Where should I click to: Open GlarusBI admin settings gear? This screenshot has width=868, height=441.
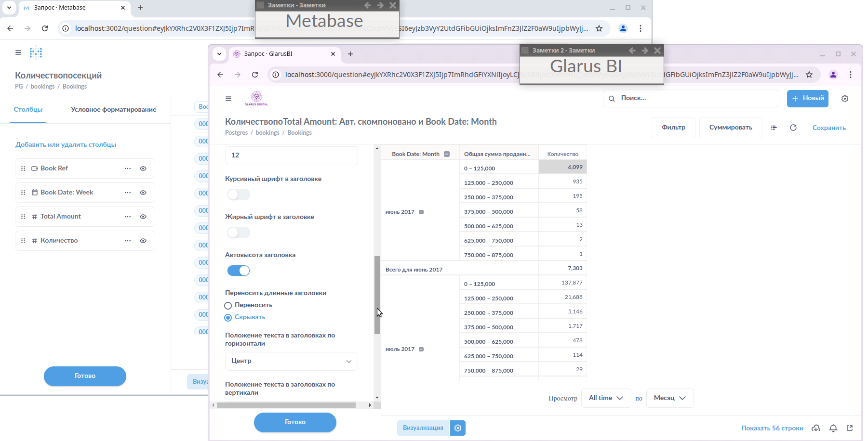pos(845,99)
